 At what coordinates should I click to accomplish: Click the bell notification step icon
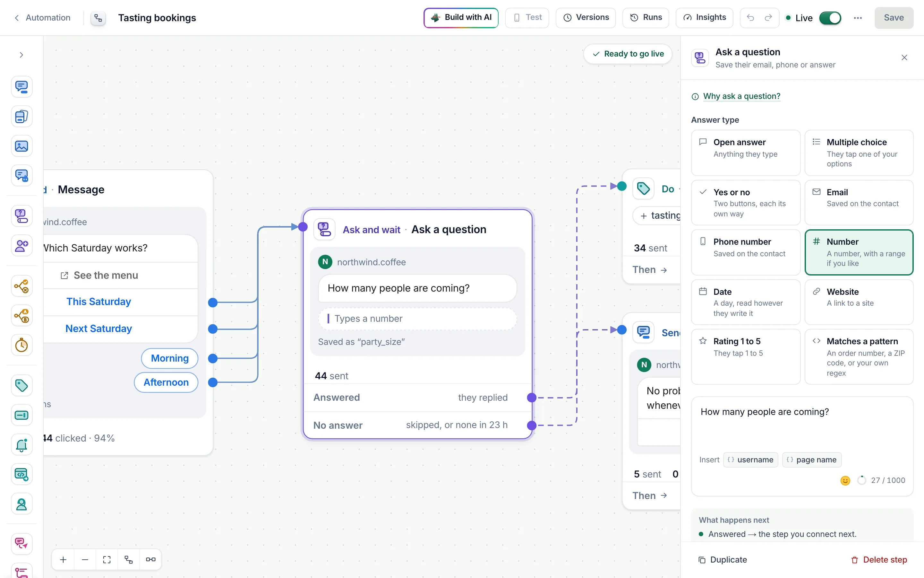[x=21, y=445]
